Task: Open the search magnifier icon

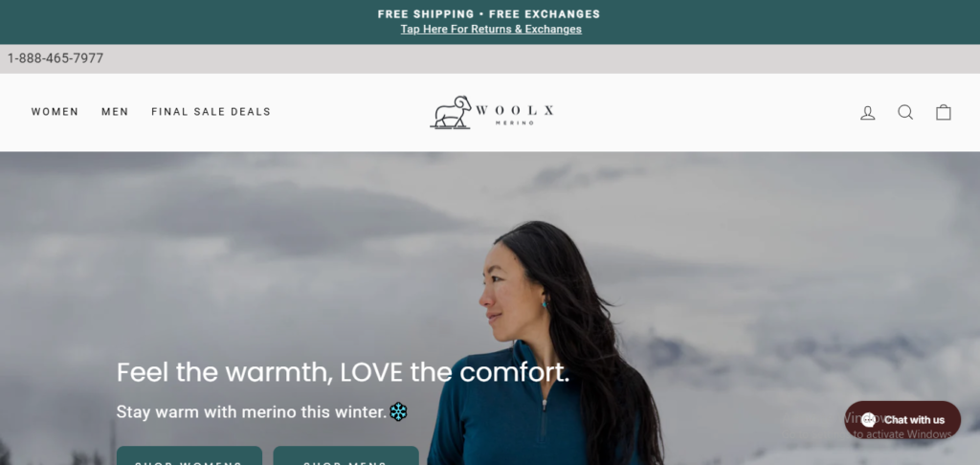Action: [x=905, y=113]
